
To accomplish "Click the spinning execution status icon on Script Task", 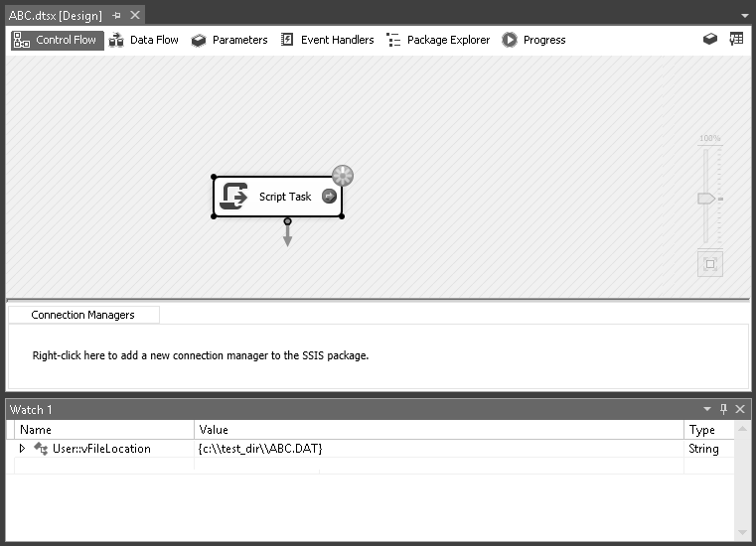I will [343, 176].
